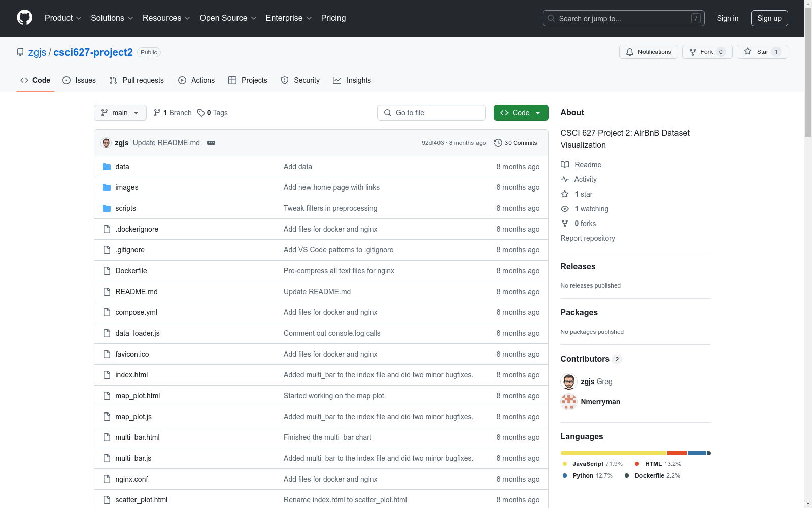812x508 pixels.
Task: Click the Sign up button
Action: pos(769,18)
